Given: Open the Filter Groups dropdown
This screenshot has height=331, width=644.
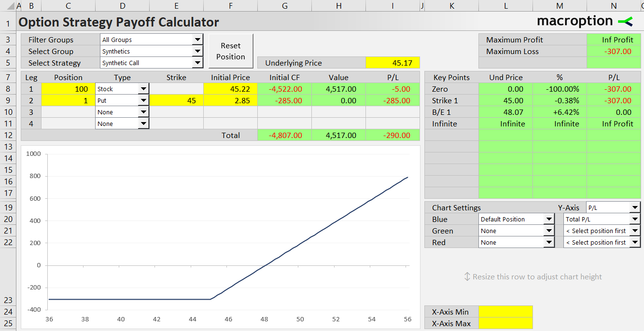Looking at the screenshot, I should [x=197, y=40].
